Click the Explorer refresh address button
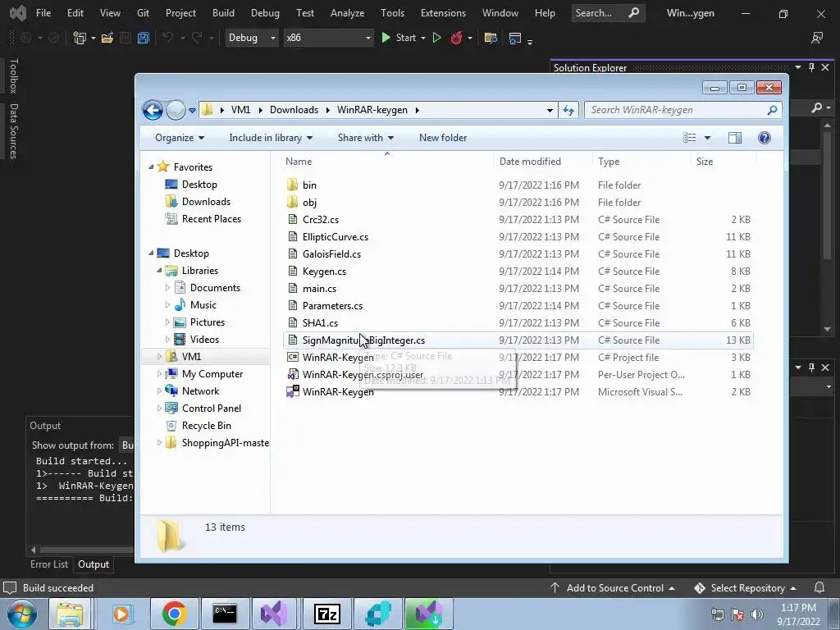The width and height of the screenshot is (840, 630). click(568, 110)
